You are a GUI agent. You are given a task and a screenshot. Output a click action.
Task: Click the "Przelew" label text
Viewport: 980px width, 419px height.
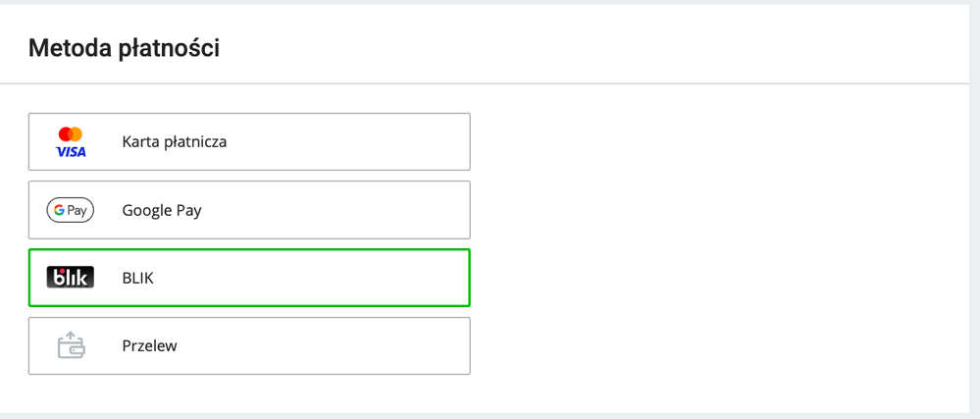click(149, 345)
